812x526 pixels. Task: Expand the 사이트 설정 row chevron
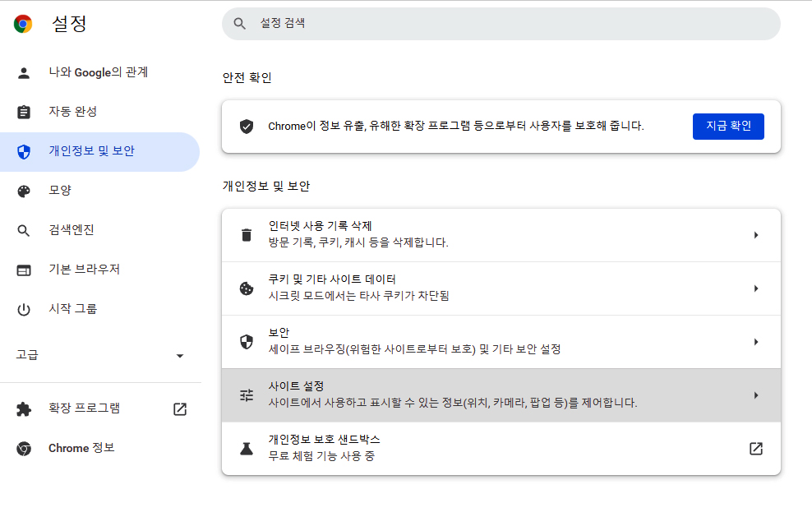[x=755, y=394]
